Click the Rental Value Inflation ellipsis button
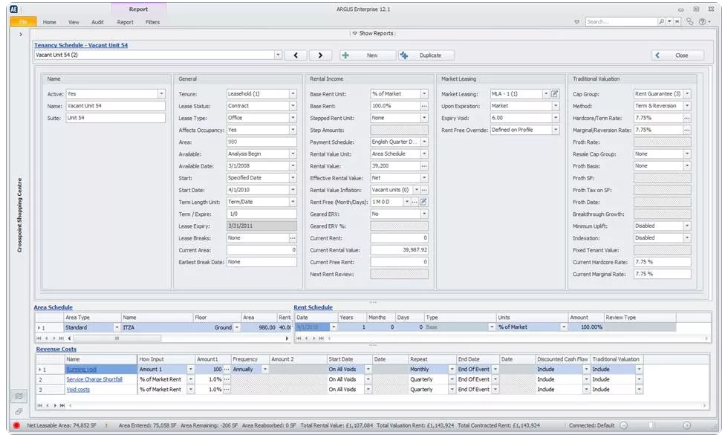 [x=424, y=190]
